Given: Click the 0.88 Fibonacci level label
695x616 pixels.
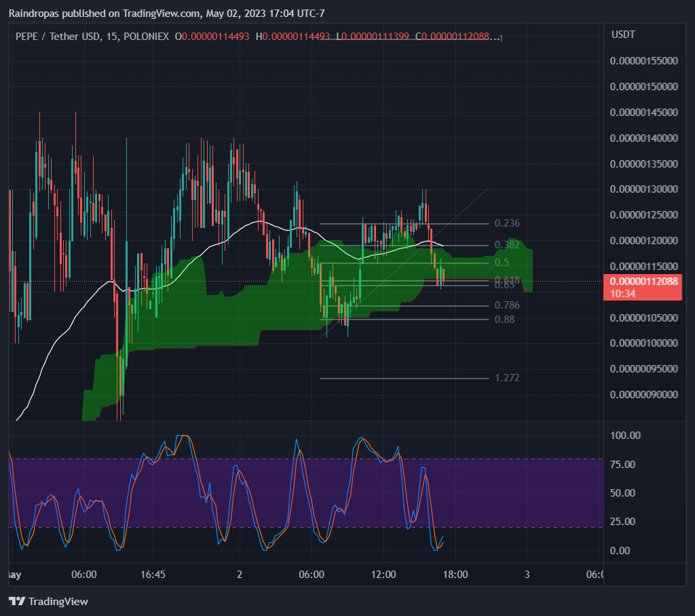Looking at the screenshot, I should coord(504,319).
